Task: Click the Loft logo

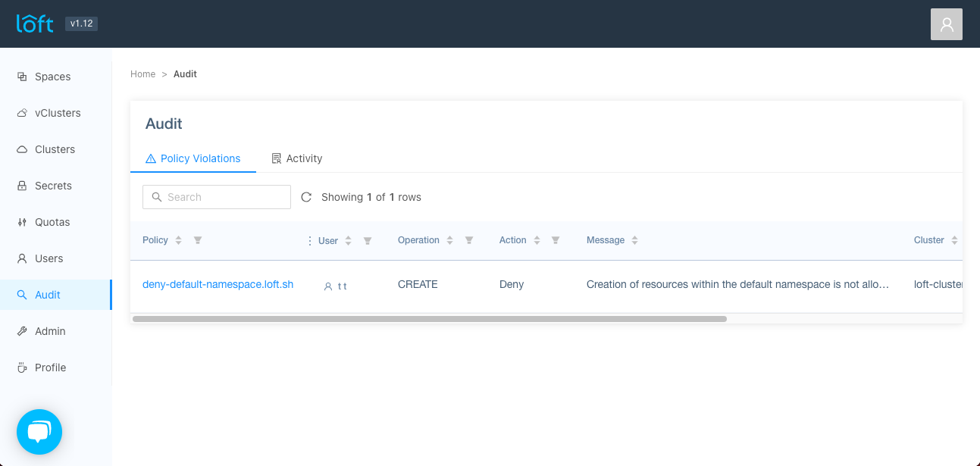Action: point(36,23)
